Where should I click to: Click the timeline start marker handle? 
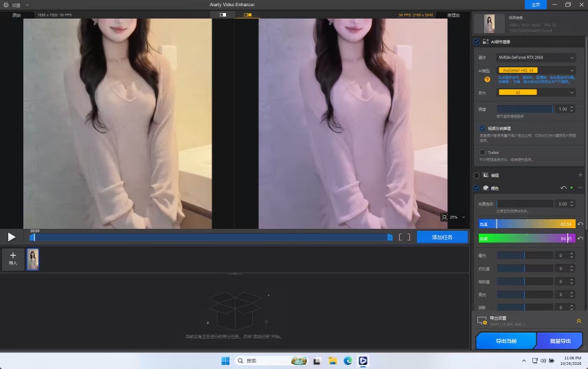tap(32, 237)
